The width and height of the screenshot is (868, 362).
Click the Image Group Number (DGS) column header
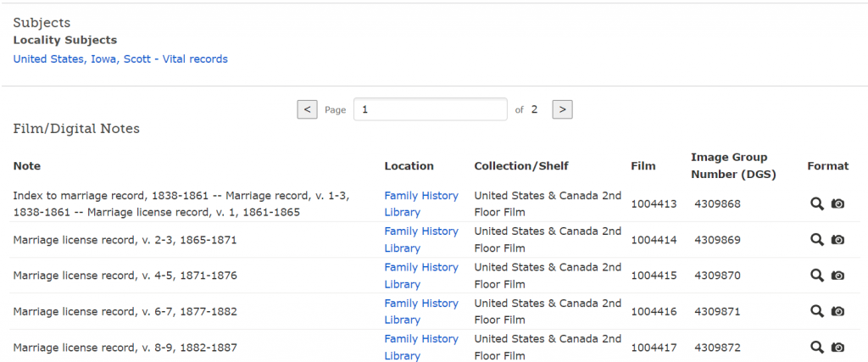tap(733, 165)
